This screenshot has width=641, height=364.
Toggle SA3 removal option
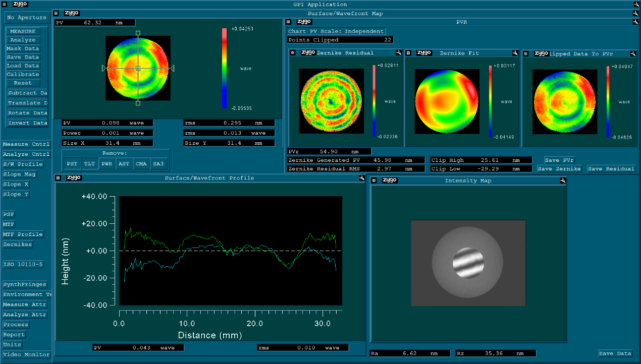(158, 163)
